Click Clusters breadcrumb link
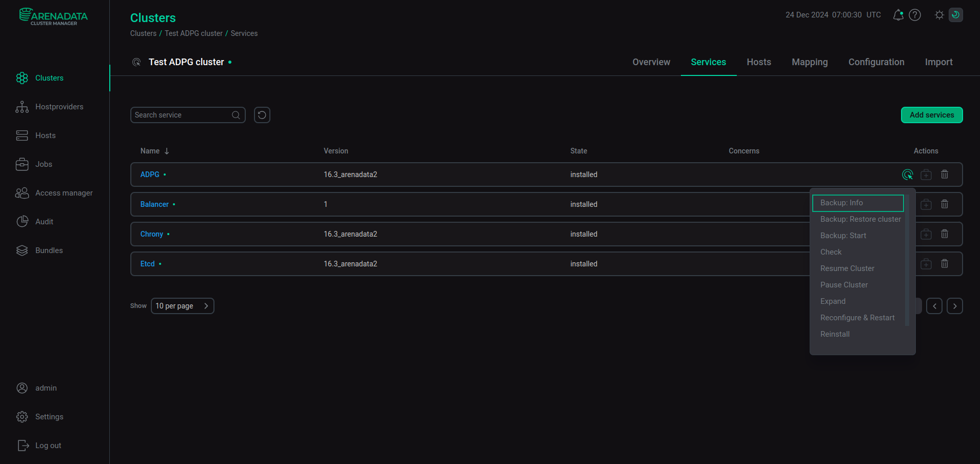This screenshot has height=464, width=980. point(143,33)
